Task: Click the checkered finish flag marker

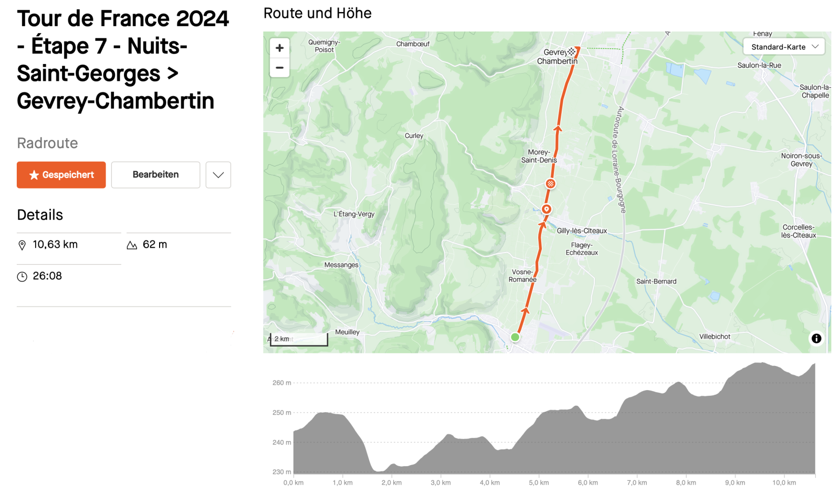Action: tap(572, 51)
